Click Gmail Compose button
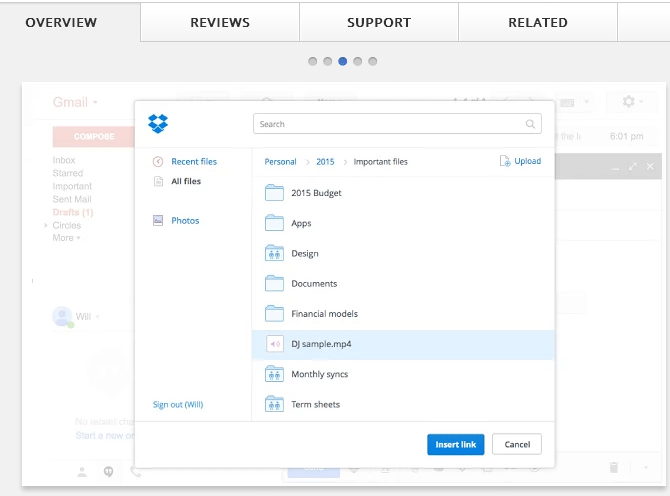Image resolution: width=670 pixels, height=496 pixels. click(94, 136)
